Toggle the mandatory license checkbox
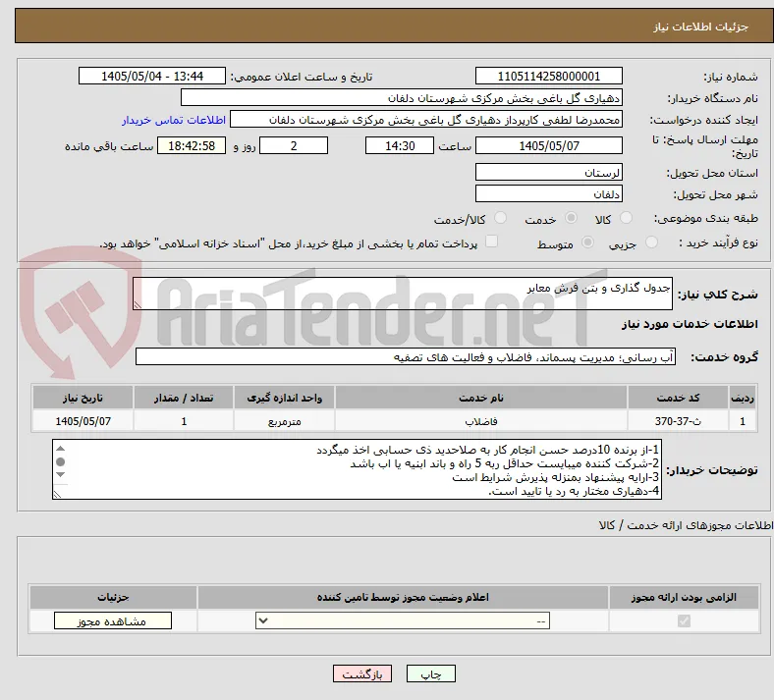Image resolution: width=774 pixels, height=700 pixels. [x=684, y=620]
